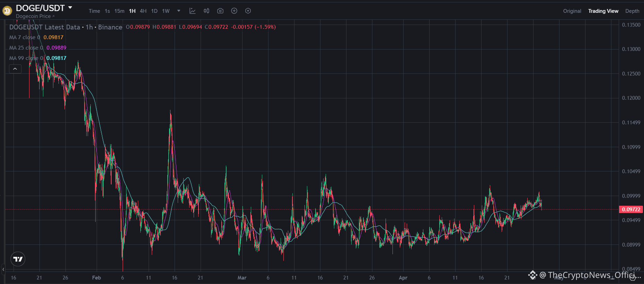Take a chart snapshot with camera icon

pos(220,11)
